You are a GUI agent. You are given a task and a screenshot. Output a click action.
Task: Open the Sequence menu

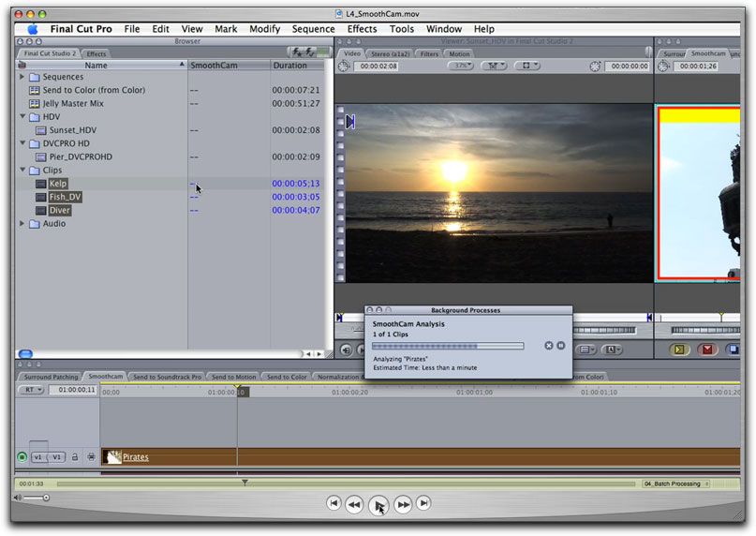tap(314, 29)
